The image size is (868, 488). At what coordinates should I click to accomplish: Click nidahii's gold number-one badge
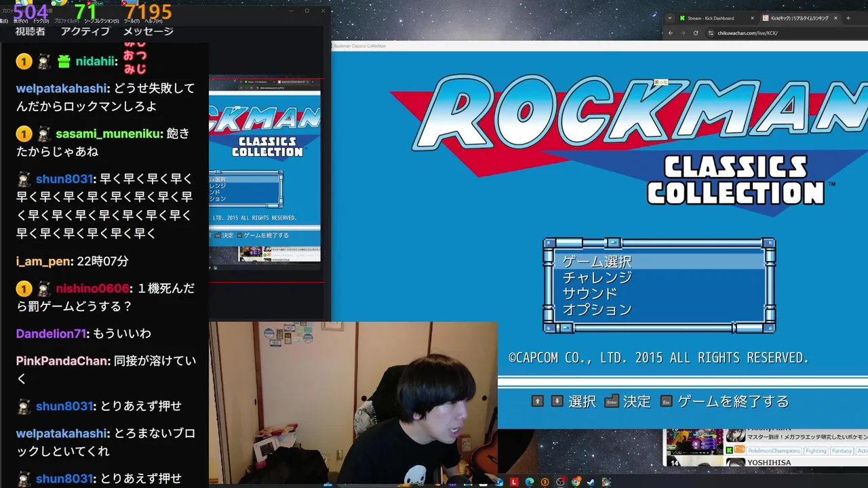[x=24, y=62]
